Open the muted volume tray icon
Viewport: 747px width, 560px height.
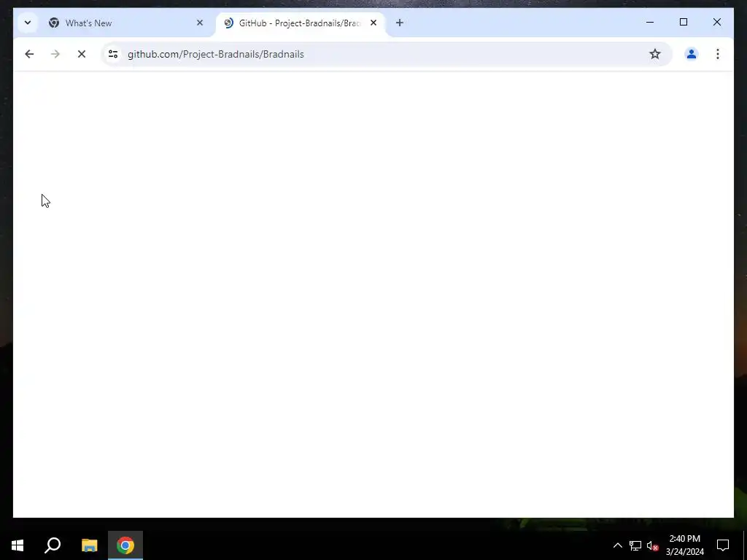pyautogui.click(x=653, y=545)
